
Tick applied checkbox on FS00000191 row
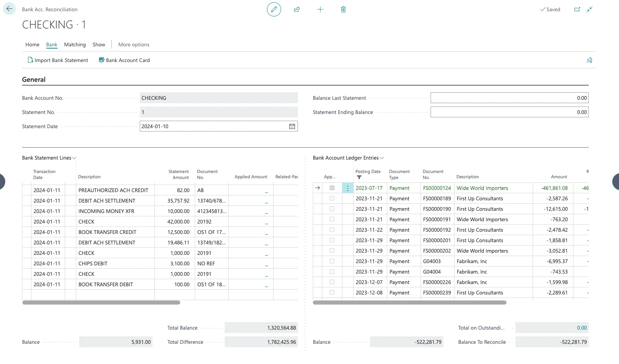pyautogui.click(x=332, y=219)
